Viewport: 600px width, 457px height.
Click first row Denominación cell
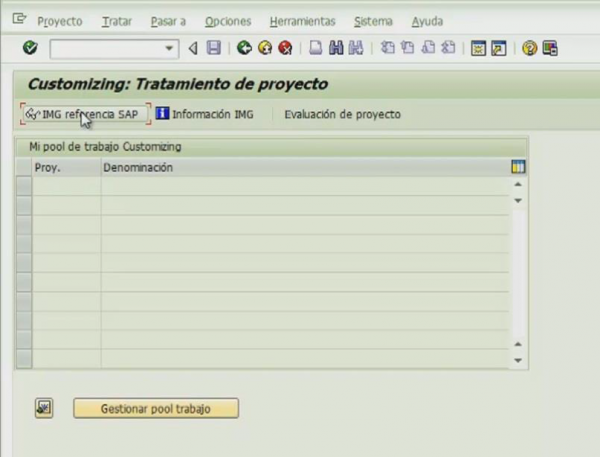[x=305, y=186]
